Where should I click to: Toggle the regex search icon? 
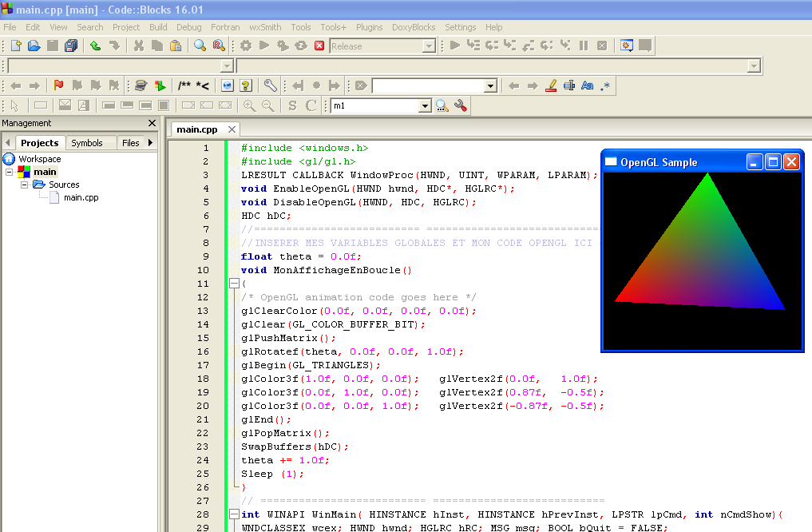click(605, 85)
